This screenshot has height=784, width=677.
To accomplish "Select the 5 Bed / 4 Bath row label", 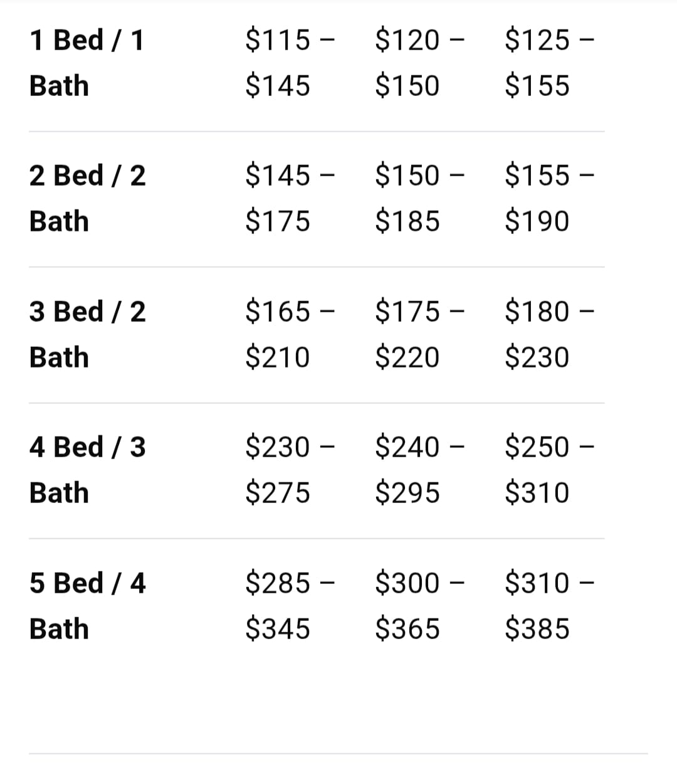I will click(87, 606).
